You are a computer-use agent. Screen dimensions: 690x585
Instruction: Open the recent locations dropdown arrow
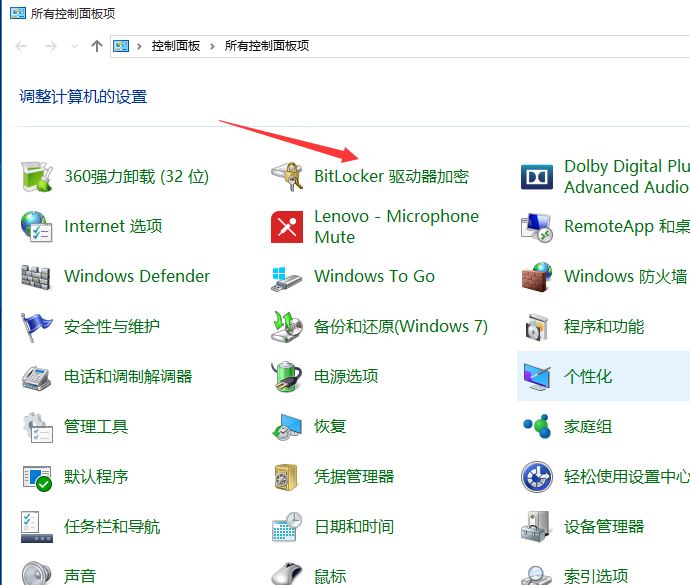pos(74,46)
